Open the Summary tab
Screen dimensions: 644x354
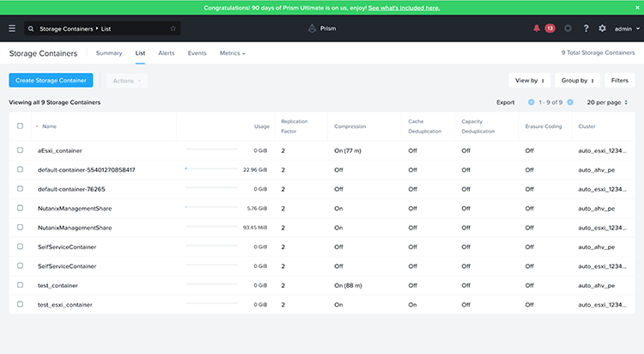[109, 53]
